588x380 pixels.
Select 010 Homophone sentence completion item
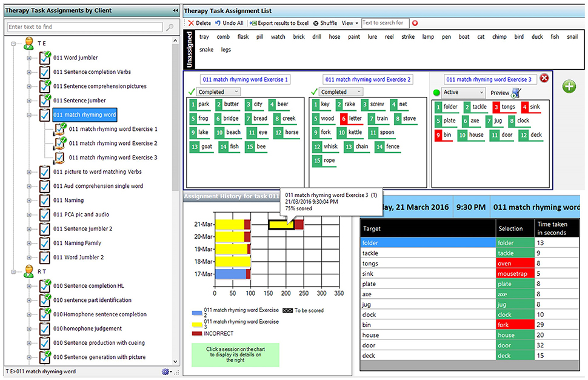tap(100, 314)
